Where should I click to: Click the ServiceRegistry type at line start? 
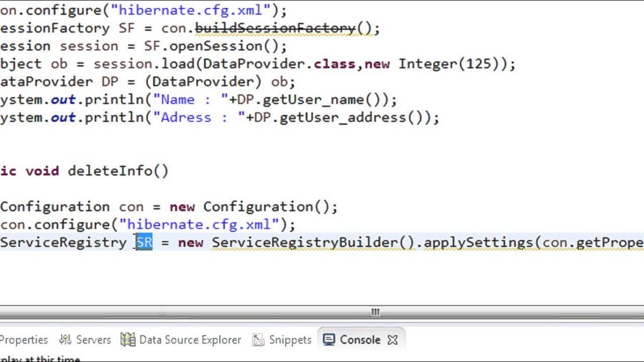point(63,242)
